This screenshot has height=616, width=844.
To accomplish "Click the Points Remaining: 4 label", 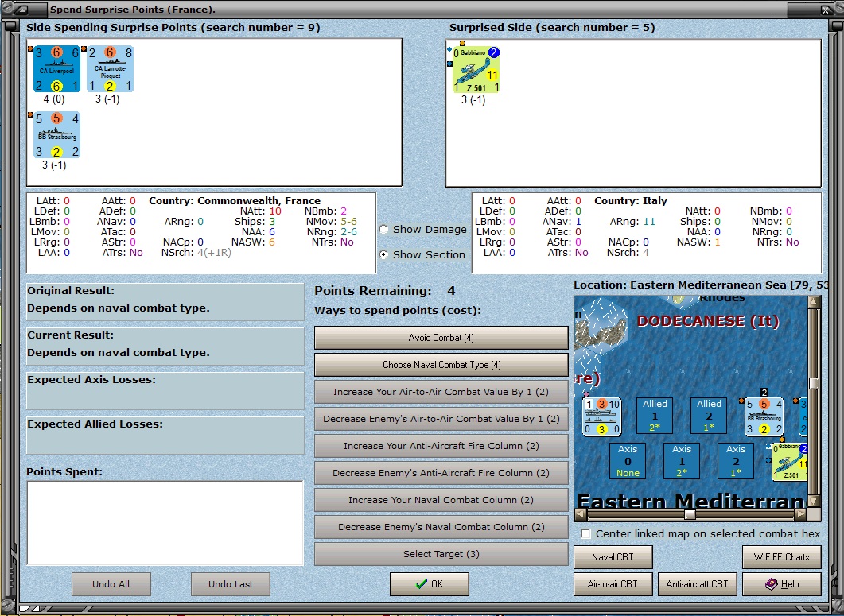I will click(x=385, y=291).
